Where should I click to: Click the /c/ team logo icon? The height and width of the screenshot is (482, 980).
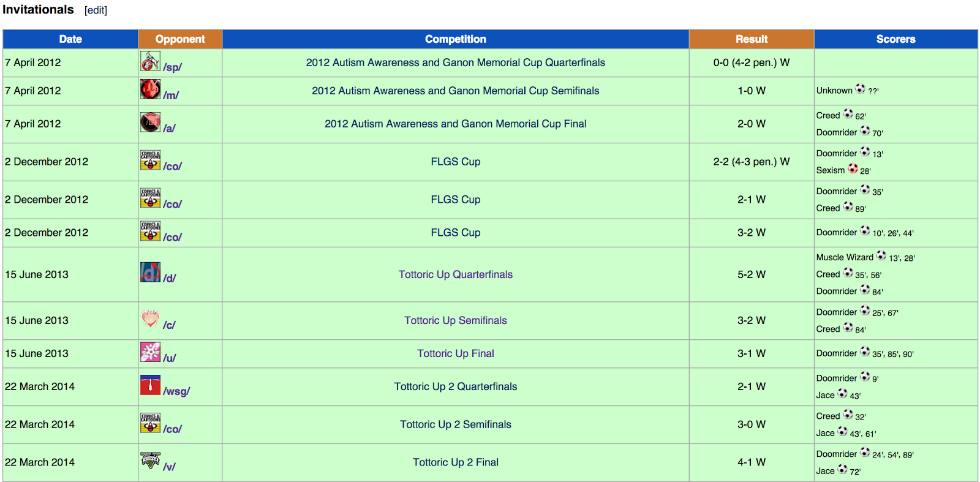150,318
